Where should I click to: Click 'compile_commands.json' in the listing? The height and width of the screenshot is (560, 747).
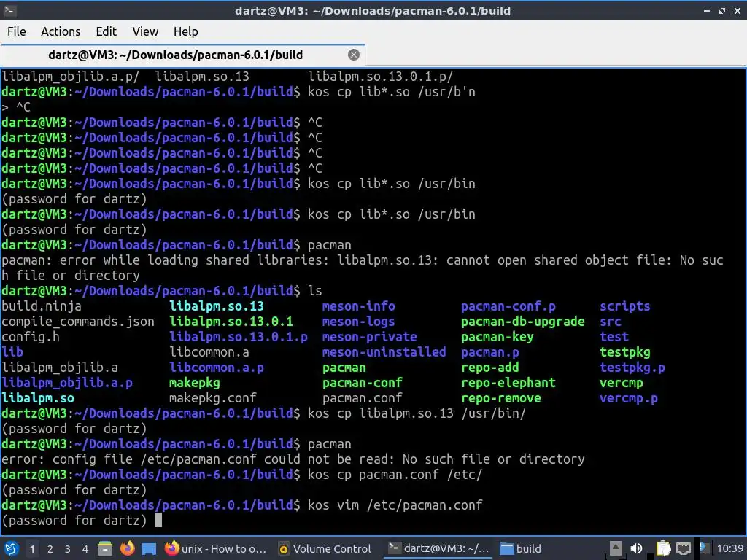point(77,322)
